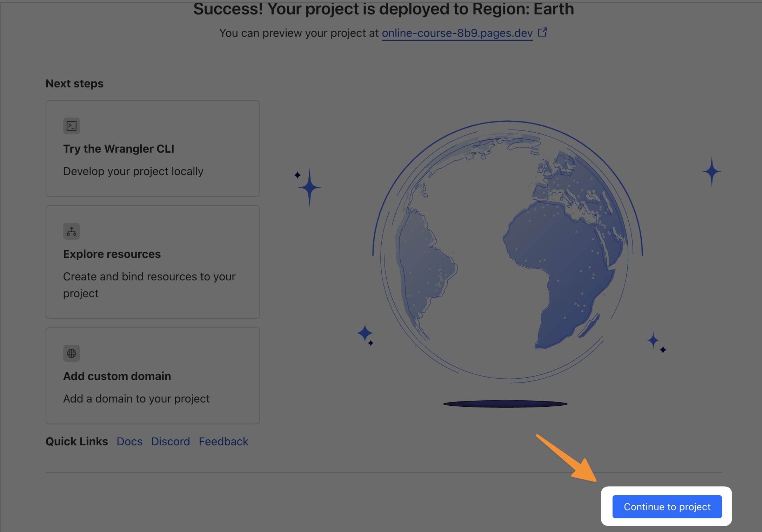The image size is (762, 532).
Task: Click the Next steps heading
Action: [74, 84]
